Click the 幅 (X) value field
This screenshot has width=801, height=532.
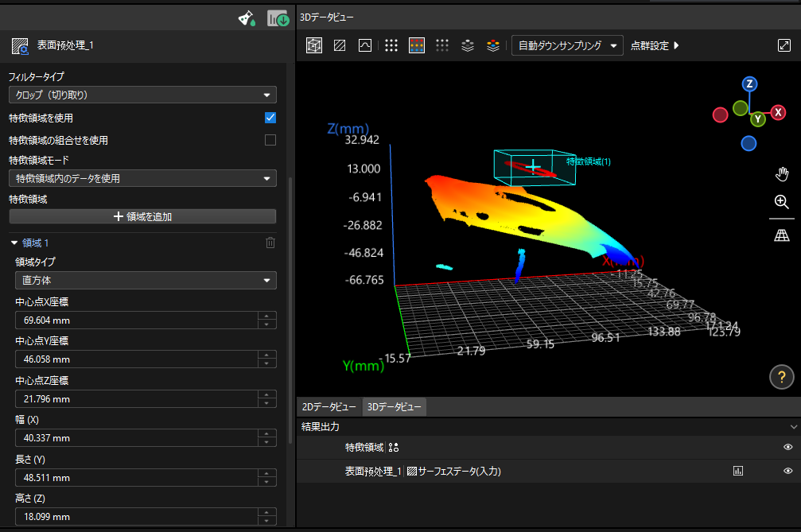pyautogui.click(x=136, y=438)
